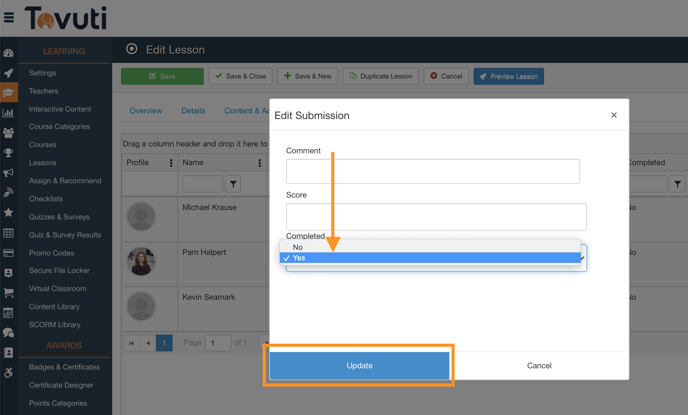Click the trophy sidebar icon
688x415 pixels.
tap(9, 153)
